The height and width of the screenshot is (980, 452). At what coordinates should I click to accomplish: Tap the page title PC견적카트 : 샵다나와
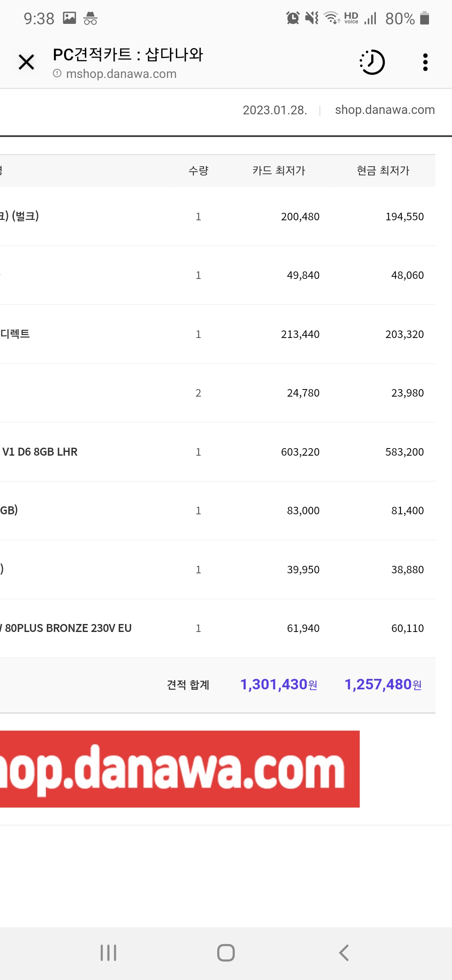128,54
